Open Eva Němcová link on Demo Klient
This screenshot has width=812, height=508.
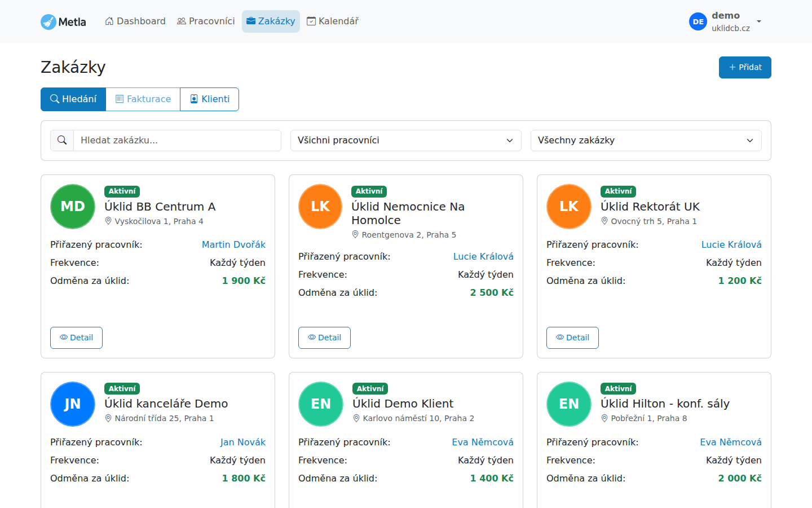(x=482, y=442)
